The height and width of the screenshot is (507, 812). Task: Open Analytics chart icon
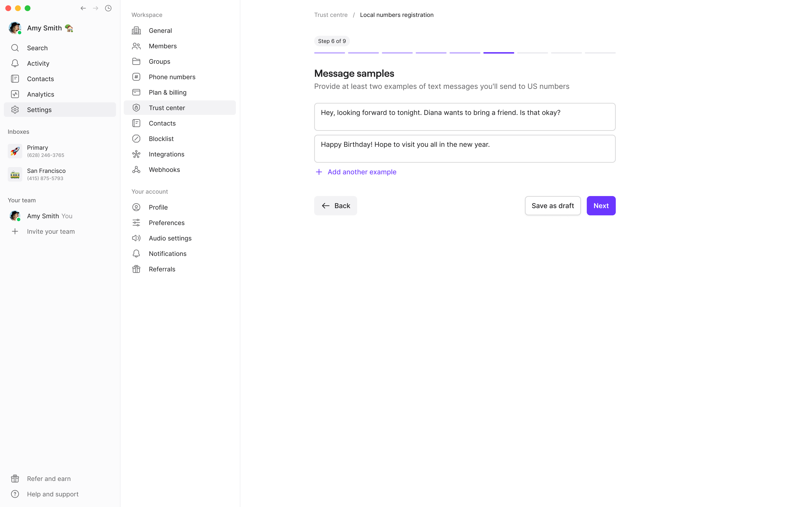point(15,94)
